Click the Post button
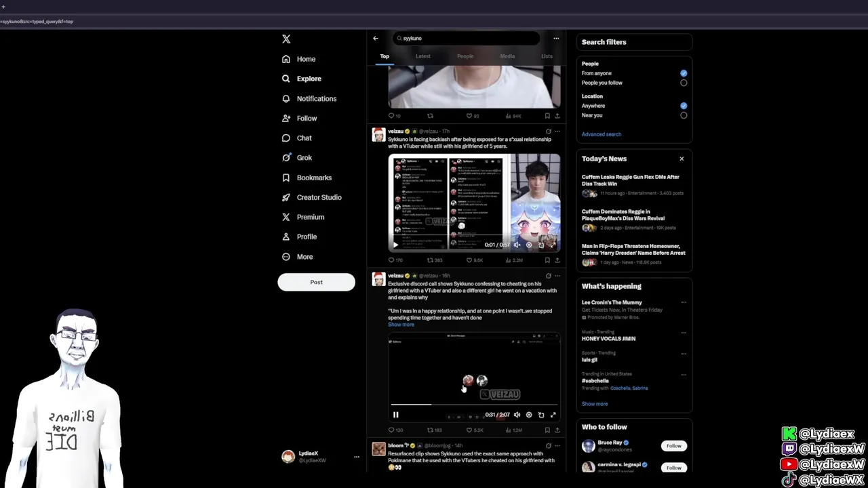The height and width of the screenshot is (488, 868). 316,282
